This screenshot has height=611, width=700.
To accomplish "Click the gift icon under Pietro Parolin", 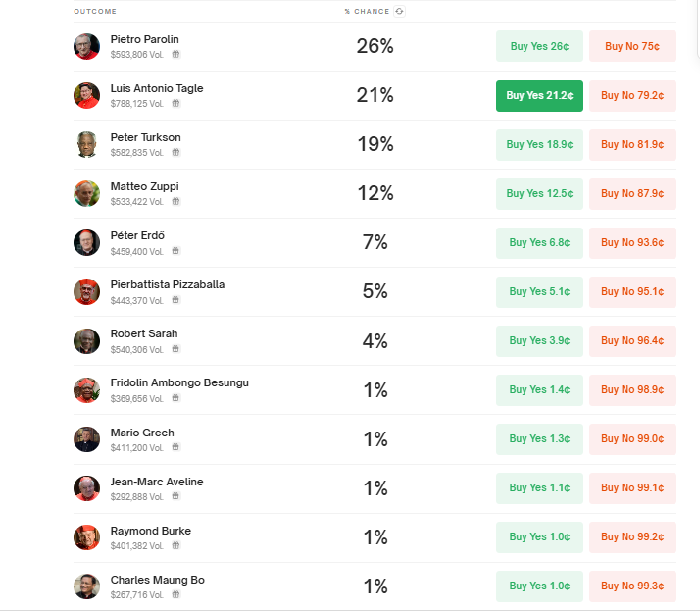I will click(175, 54).
